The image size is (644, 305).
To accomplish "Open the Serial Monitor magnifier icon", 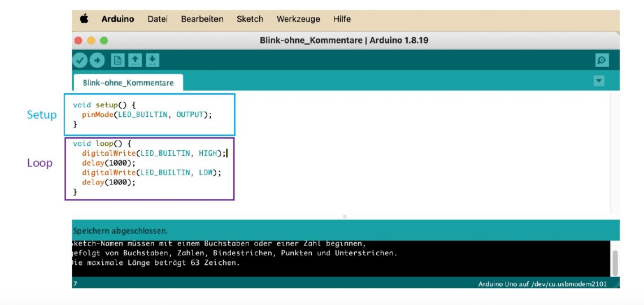I will (x=602, y=60).
